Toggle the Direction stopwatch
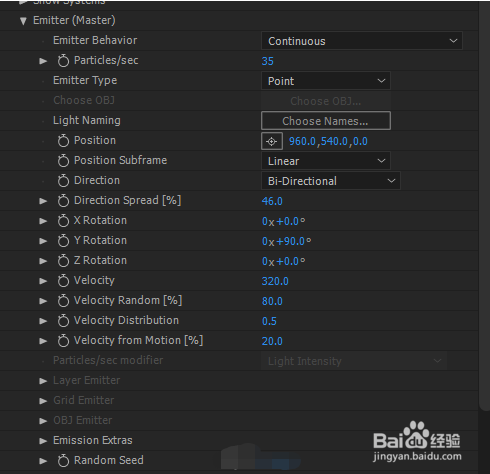 tap(63, 181)
